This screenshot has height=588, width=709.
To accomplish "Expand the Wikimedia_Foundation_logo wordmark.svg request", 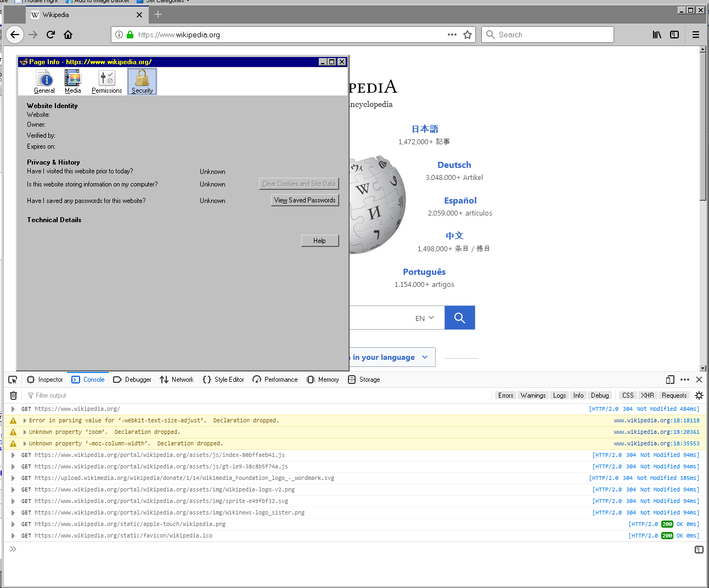I will tap(13, 478).
